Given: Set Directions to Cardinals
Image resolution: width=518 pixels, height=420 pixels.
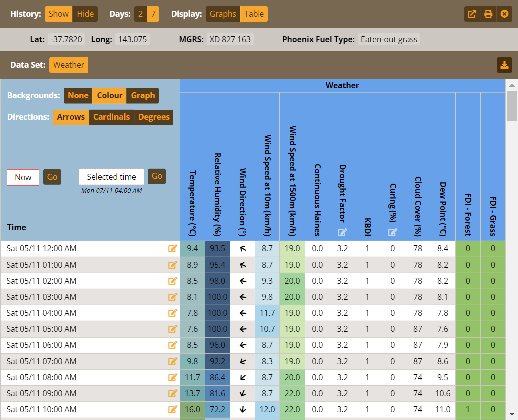Looking at the screenshot, I should pos(111,117).
